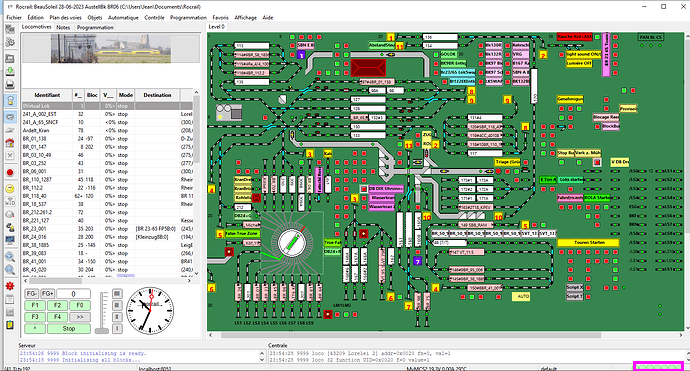Click the red emergency stop circle icon
The width and height of the screenshot is (690, 371).
[10, 172]
